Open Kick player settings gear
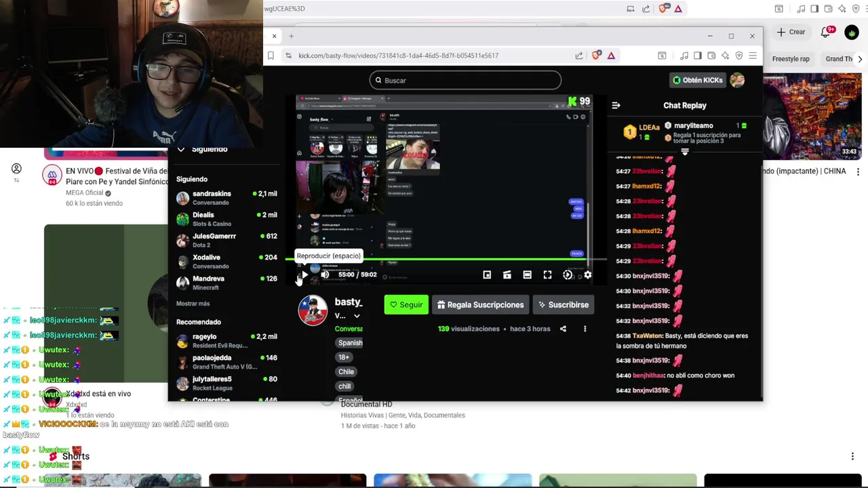This screenshot has width=868, height=488. click(x=587, y=274)
